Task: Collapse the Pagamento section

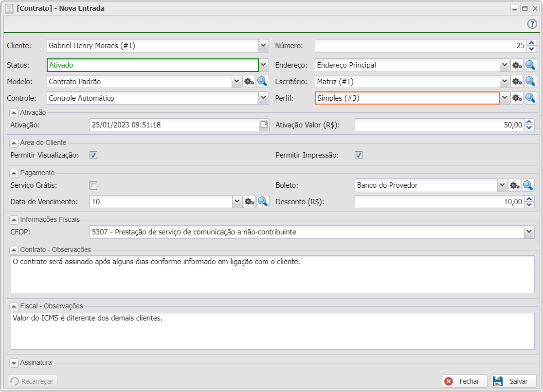Action: click(14, 173)
